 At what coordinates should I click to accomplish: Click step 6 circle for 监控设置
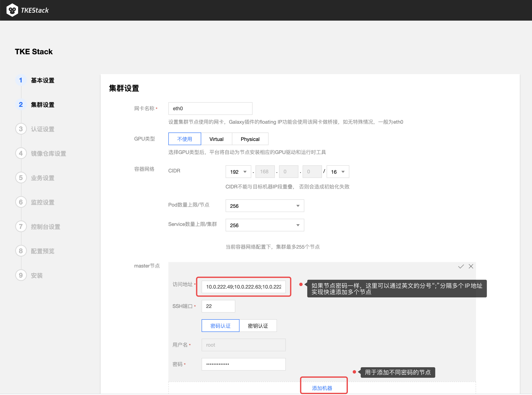tap(21, 202)
